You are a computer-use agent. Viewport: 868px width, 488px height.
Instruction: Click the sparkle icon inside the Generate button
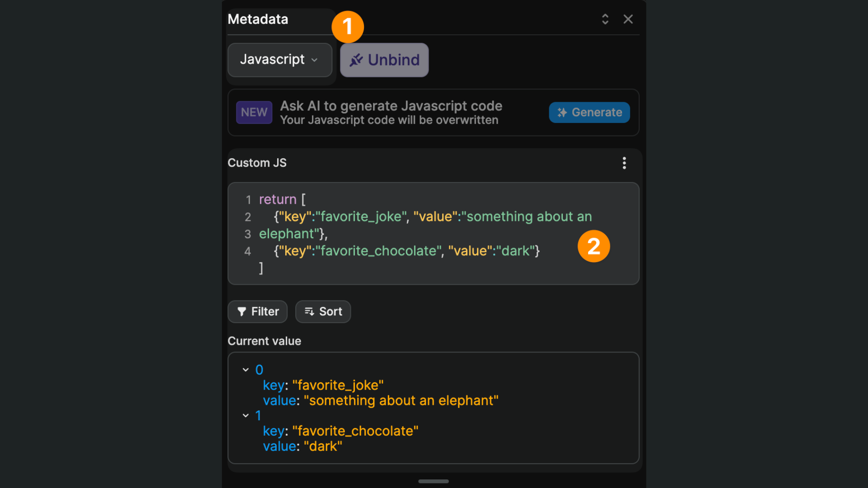click(562, 113)
